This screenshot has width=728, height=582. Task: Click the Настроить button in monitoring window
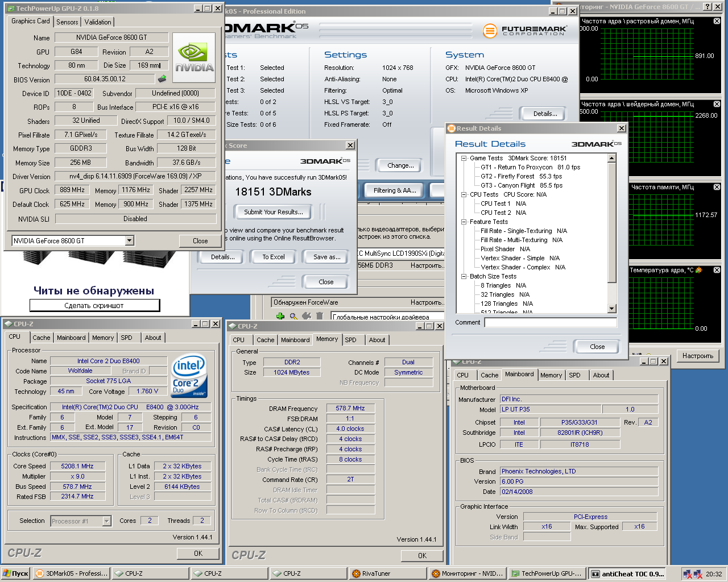click(x=698, y=356)
